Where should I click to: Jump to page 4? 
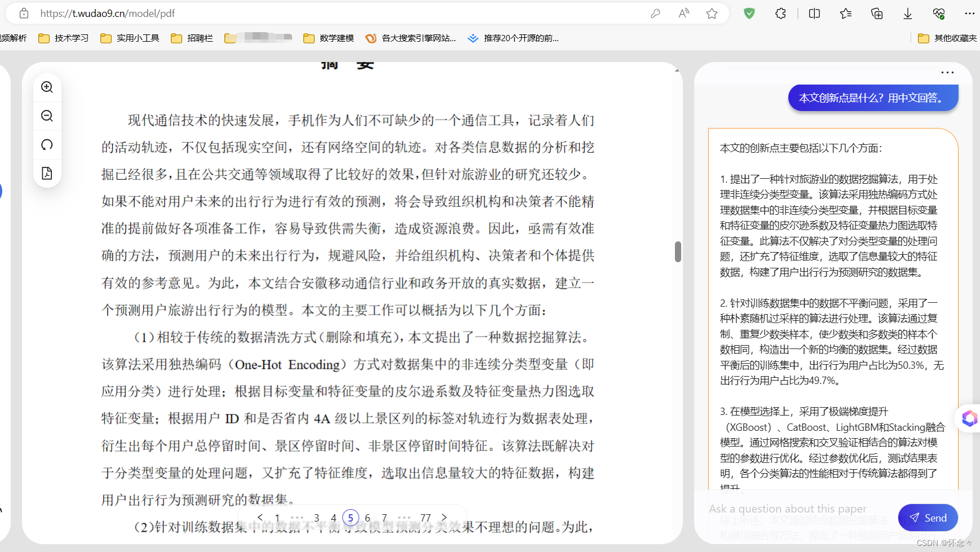tap(334, 518)
